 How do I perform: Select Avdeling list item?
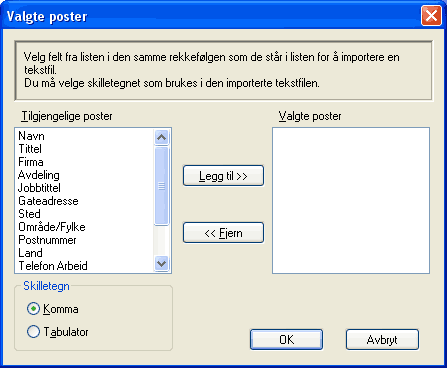coord(39,175)
